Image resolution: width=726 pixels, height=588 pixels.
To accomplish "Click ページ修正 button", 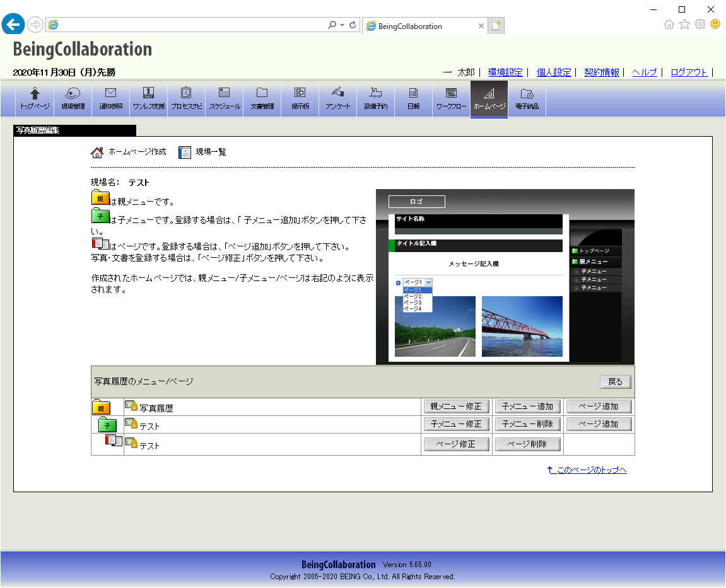I will [x=456, y=444].
